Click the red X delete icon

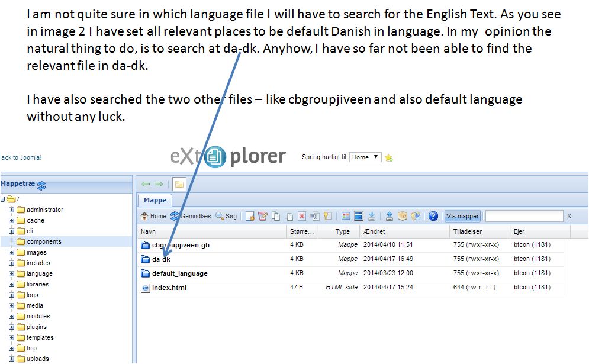tap(302, 216)
